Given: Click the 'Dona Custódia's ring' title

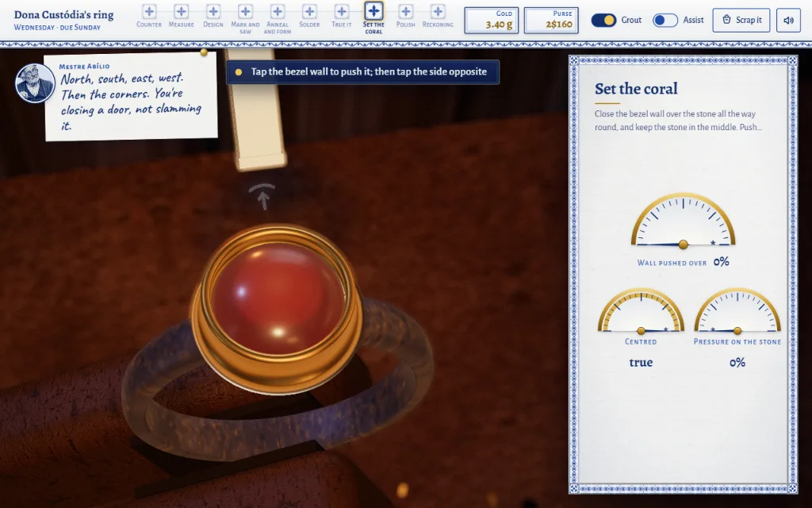Looking at the screenshot, I should 63,14.
